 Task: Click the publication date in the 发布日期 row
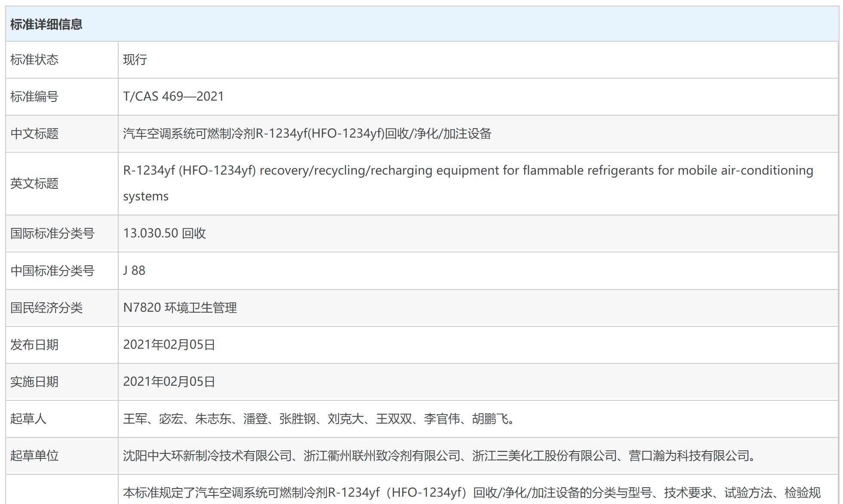[169, 345]
